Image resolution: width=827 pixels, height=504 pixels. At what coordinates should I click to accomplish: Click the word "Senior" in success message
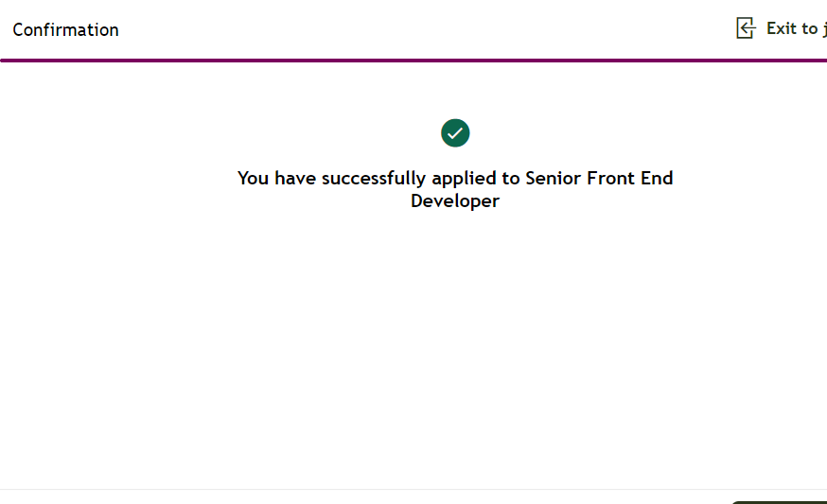[x=551, y=178]
